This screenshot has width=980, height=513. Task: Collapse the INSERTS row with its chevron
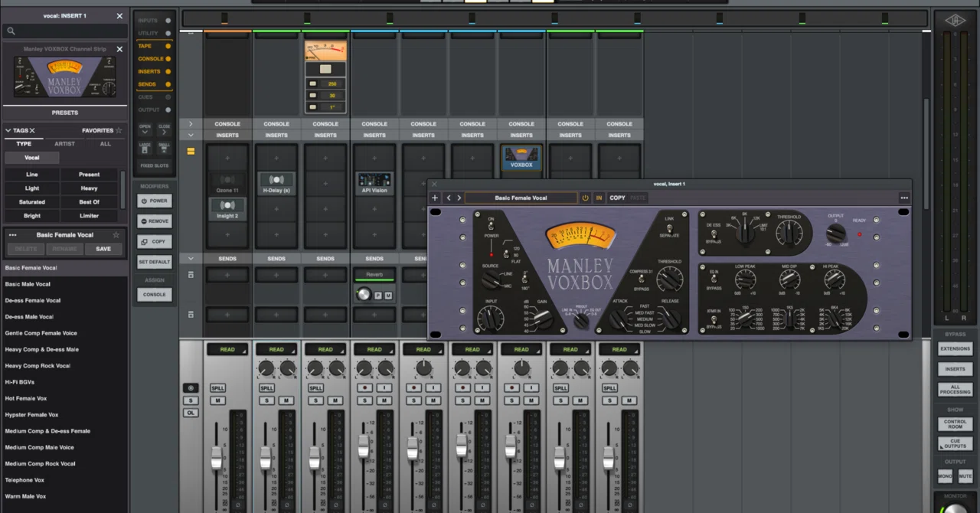click(191, 136)
